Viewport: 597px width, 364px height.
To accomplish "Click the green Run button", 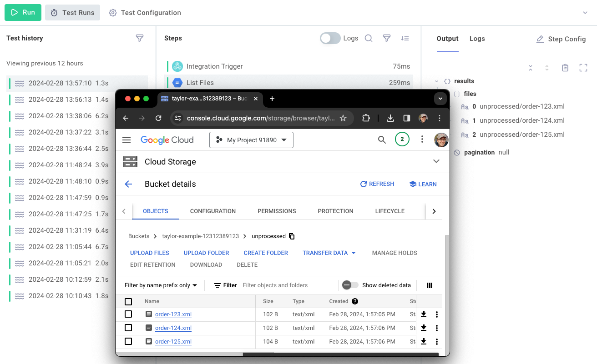I will point(23,13).
